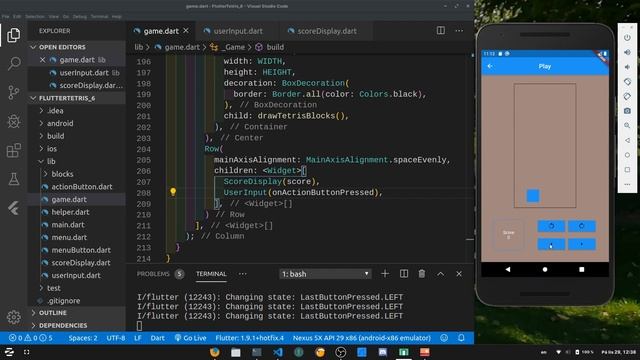This screenshot has height=360, width=640.
Task: Open Firefox from the taskbar
Action: click(x=215, y=352)
